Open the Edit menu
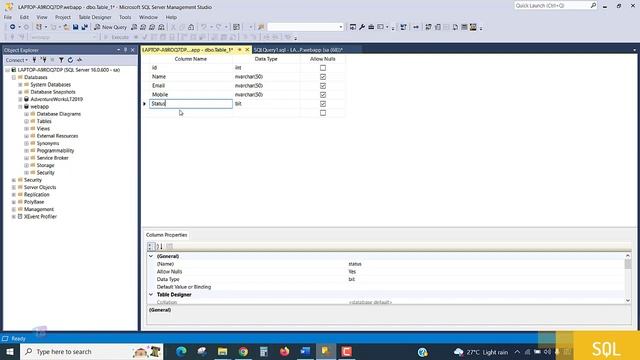640x360 pixels. click(24, 17)
